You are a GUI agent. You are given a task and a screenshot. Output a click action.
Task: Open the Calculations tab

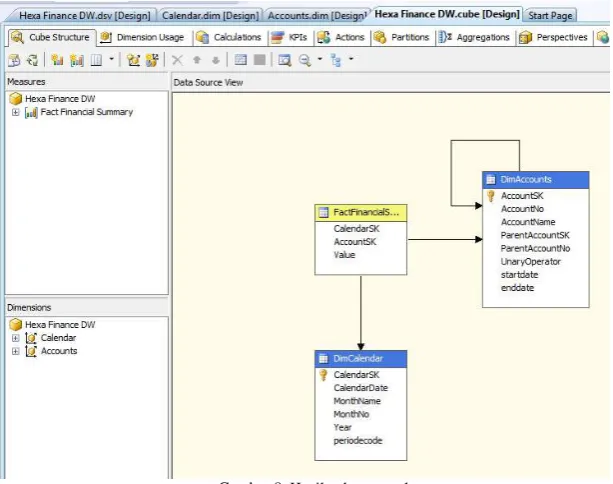[x=229, y=37]
